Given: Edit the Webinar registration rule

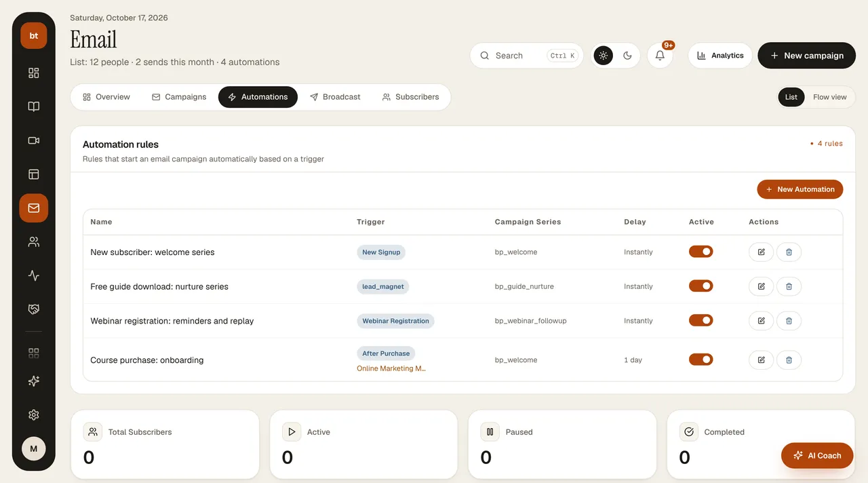Looking at the screenshot, I should (x=762, y=321).
